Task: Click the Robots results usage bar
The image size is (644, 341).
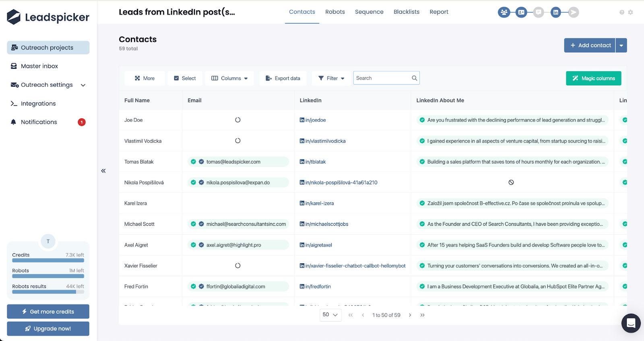Action: tap(48, 292)
